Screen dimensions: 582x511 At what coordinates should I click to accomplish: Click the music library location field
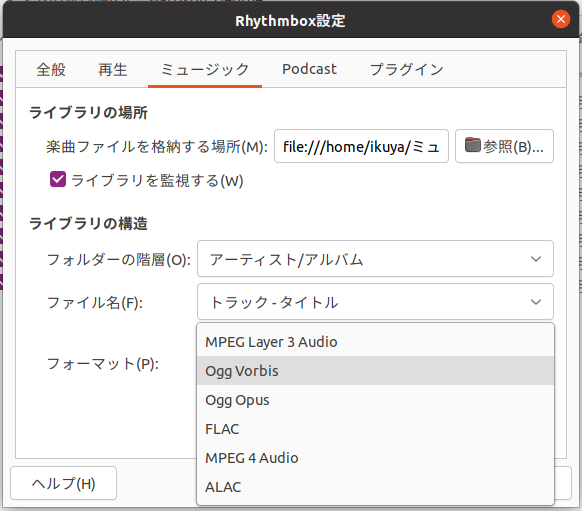point(361,146)
